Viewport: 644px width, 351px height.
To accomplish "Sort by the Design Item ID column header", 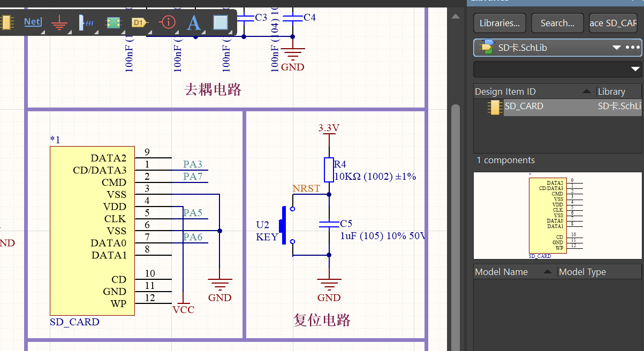I will [505, 91].
